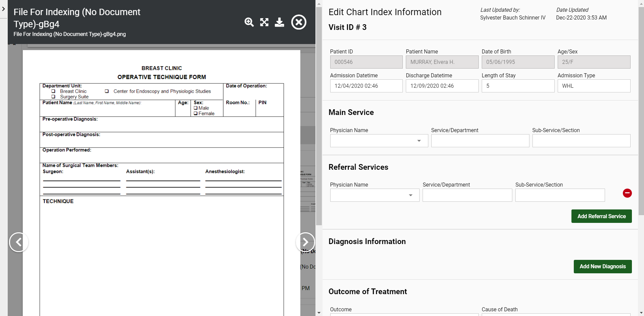This screenshot has width=644, height=316.
Task: Open the document in fullscreen view
Action: coord(264,22)
